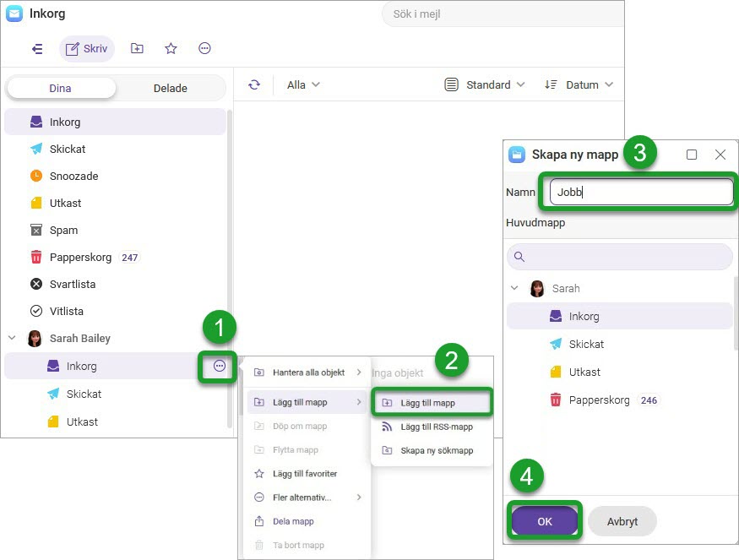Screen dimensions: 739x560
Task: Open the Datum sort dropdown
Action: (x=579, y=84)
